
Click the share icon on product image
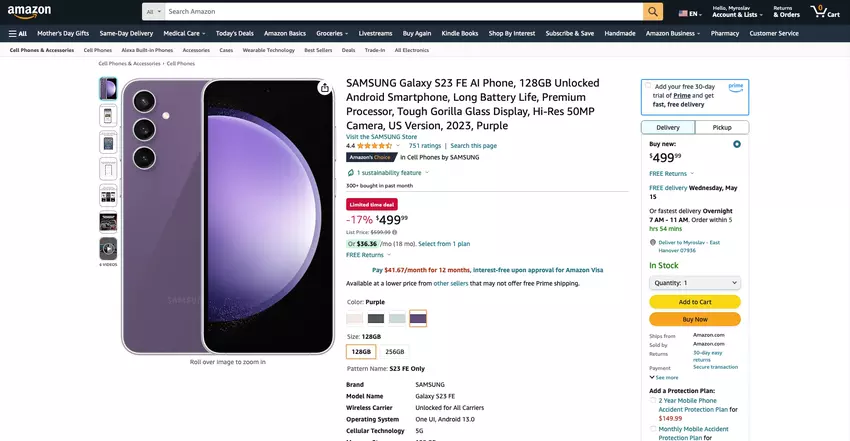[324, 88]
